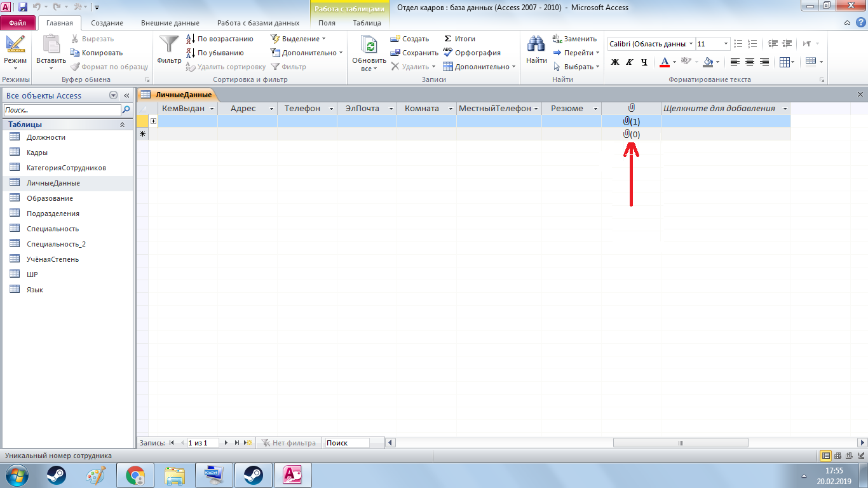The image size is (868, 488).
Task: Open the font color dropdown arrow
Action: click(x=674, y=62)
